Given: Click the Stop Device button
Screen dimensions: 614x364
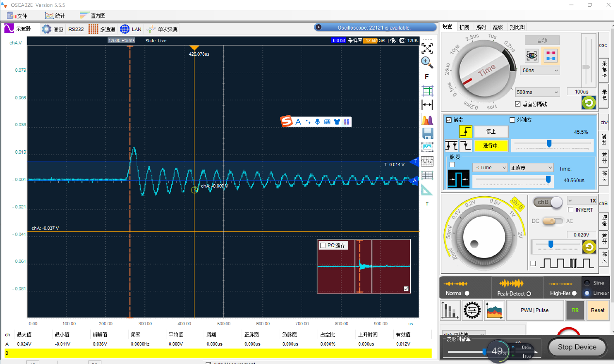Looking at the screenshot, I should pos(577,347).
